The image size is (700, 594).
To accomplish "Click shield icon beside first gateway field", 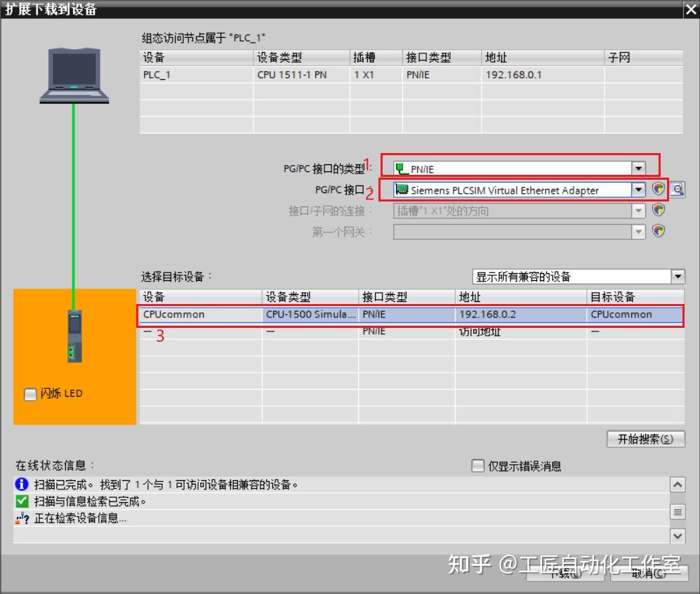I will [x=658, y=231].
